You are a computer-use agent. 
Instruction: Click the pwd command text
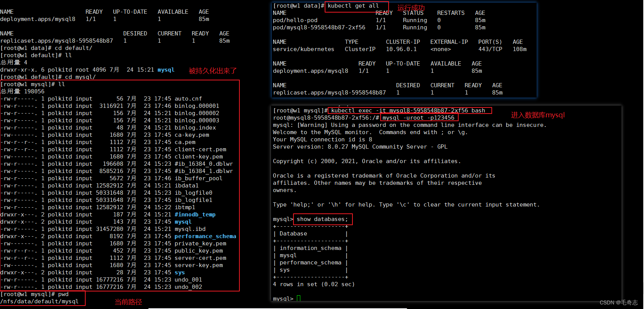coord(63,294)
